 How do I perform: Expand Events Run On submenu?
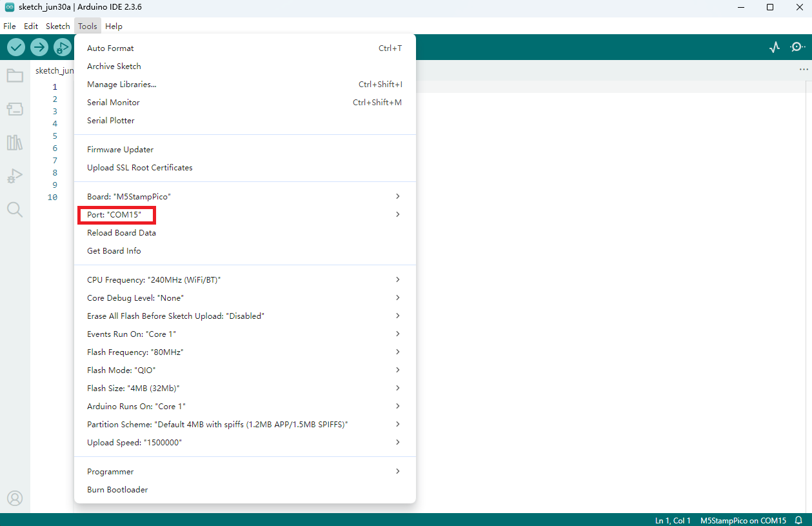click(x=245, y=334)
